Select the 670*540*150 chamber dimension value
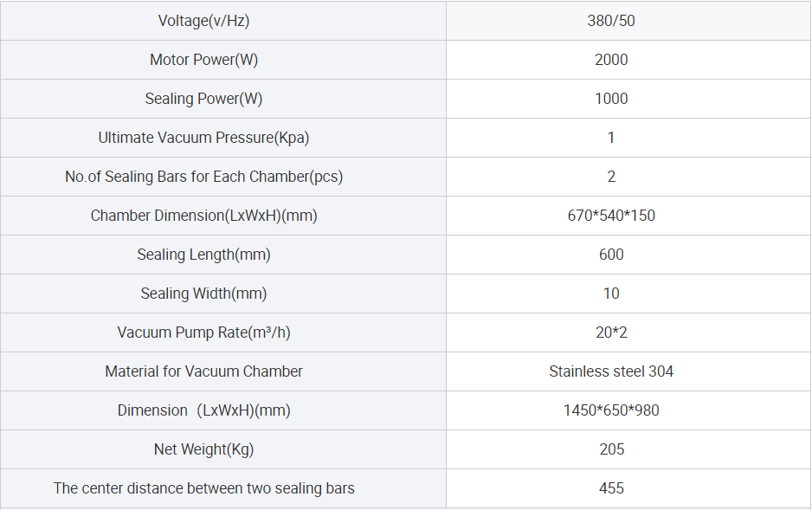The width and height of the screenshot is (812, 510). point(611,216)
